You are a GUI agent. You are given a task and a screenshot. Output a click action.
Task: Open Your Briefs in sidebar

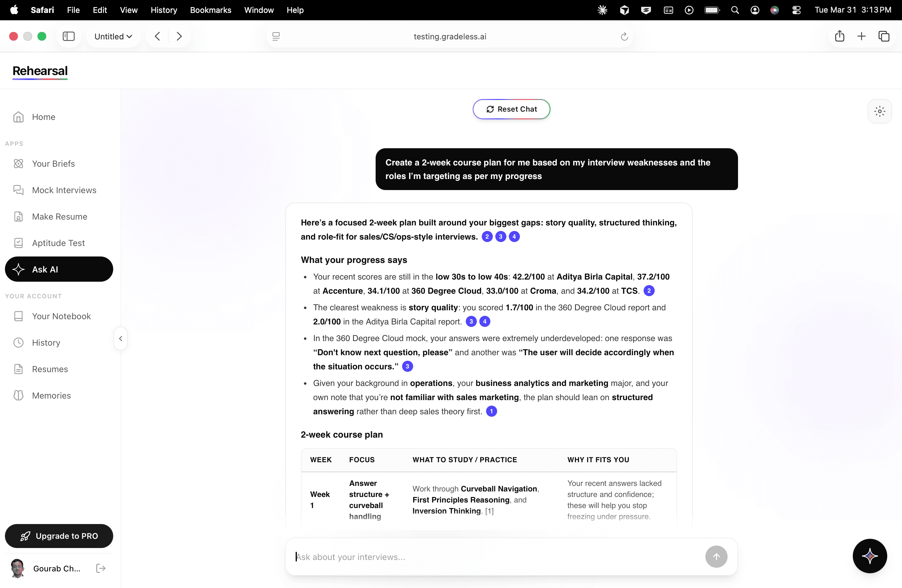(x=59, y=164)
